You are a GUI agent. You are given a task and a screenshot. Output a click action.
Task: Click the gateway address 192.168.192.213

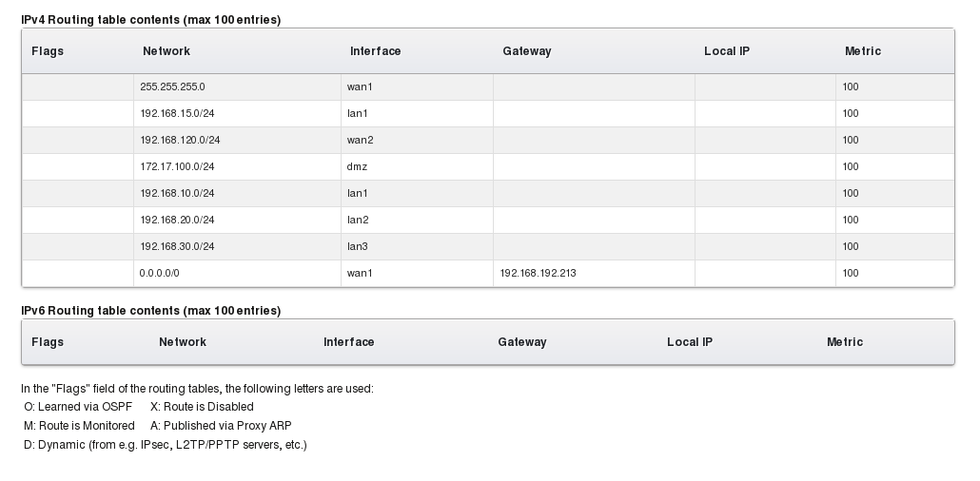click(538, 274)
